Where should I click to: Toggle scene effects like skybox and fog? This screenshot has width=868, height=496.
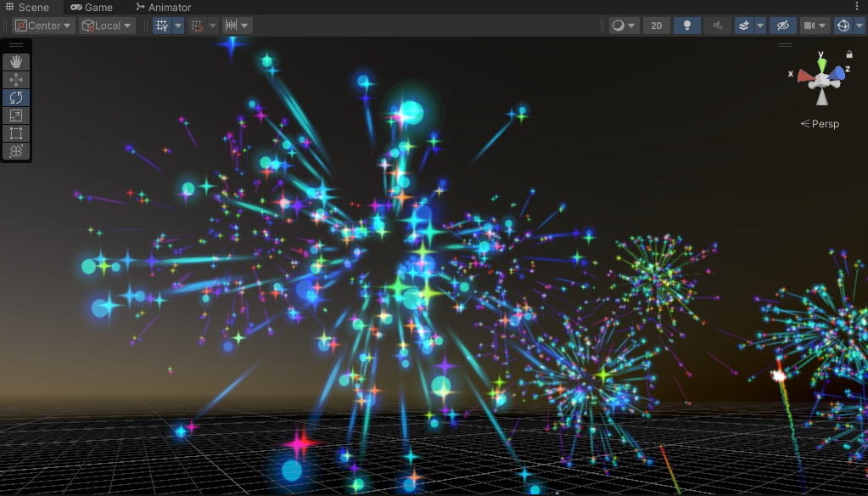click(744, 25)
